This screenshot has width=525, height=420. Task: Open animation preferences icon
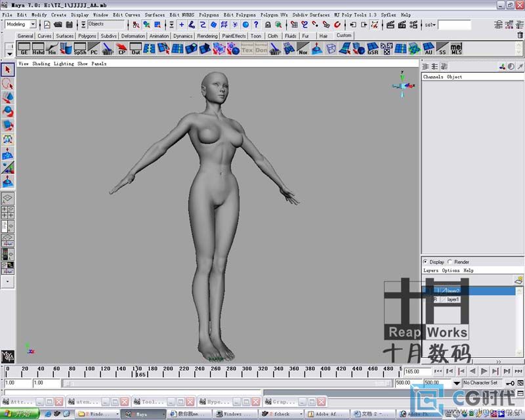520,383
